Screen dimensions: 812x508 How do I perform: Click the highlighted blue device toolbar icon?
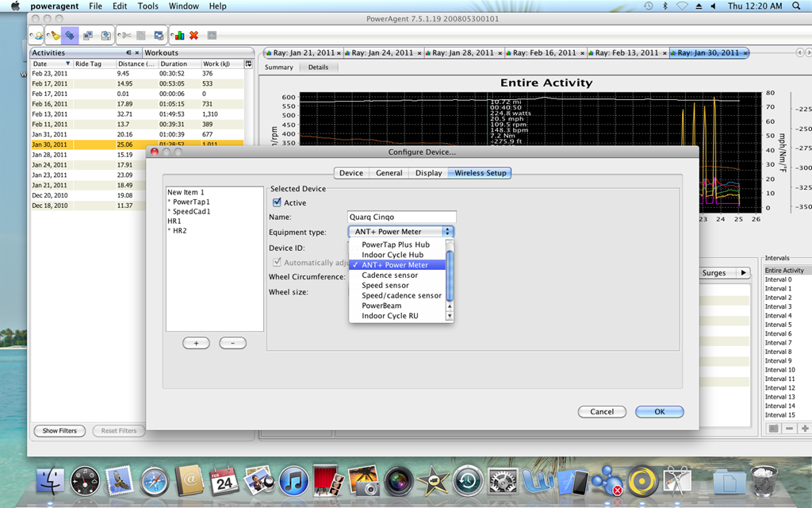coord(70,35)
